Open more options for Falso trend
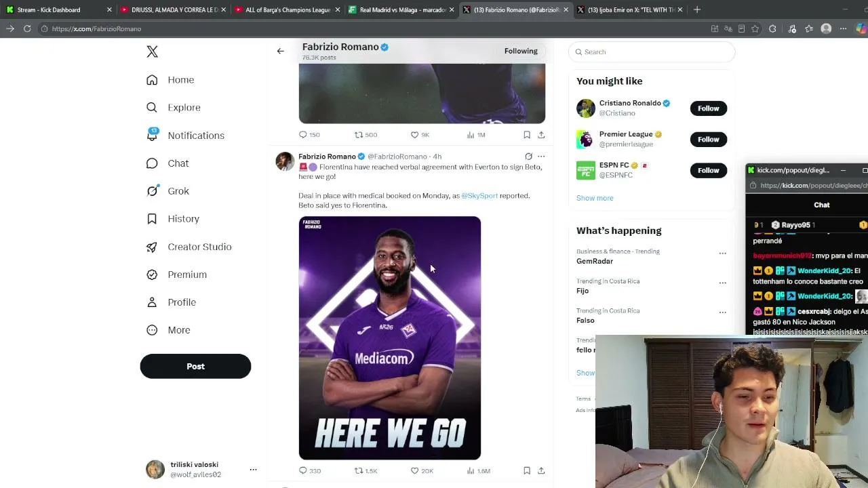This screenshot has width=868, height=488. 722,312
